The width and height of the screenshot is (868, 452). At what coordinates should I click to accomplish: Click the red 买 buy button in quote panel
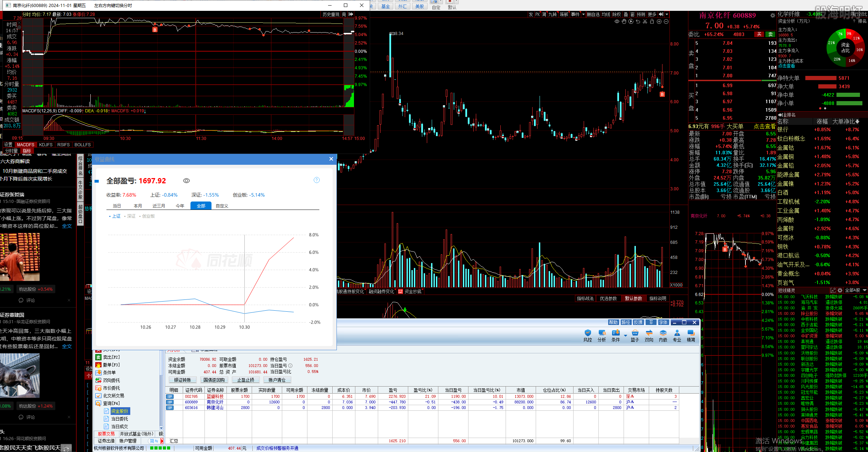[759, 34]
